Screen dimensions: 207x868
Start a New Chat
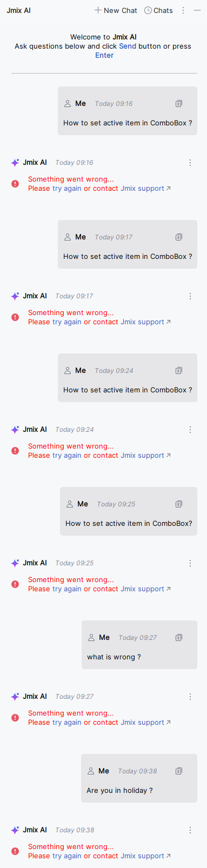(116, 10)
